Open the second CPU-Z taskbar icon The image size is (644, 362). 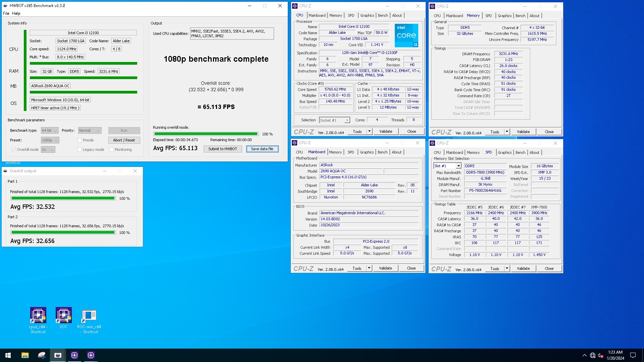[x=91, y=355]
